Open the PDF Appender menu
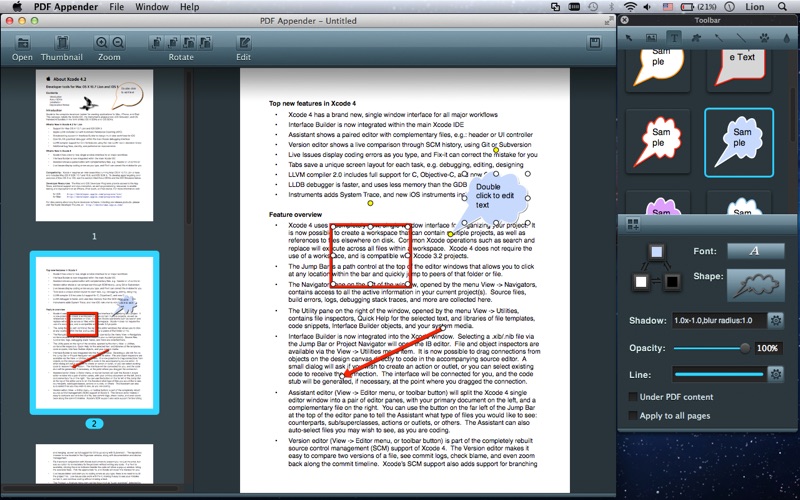The image size is (800, 500). (x=66, y=7)
